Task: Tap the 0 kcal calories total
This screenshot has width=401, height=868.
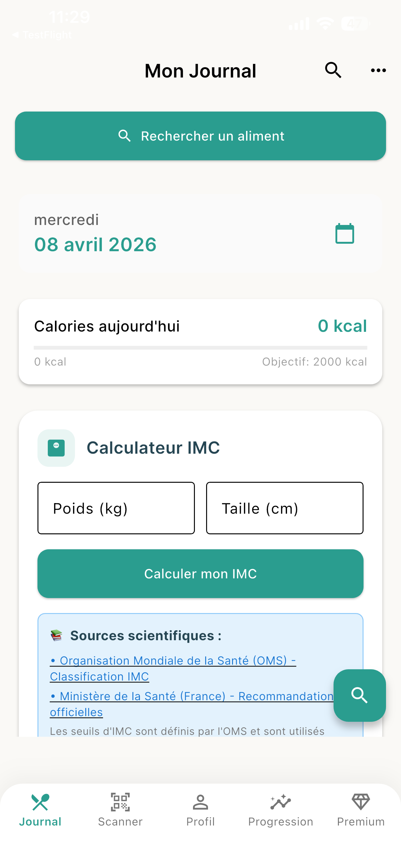Action: tap(342, 326)
